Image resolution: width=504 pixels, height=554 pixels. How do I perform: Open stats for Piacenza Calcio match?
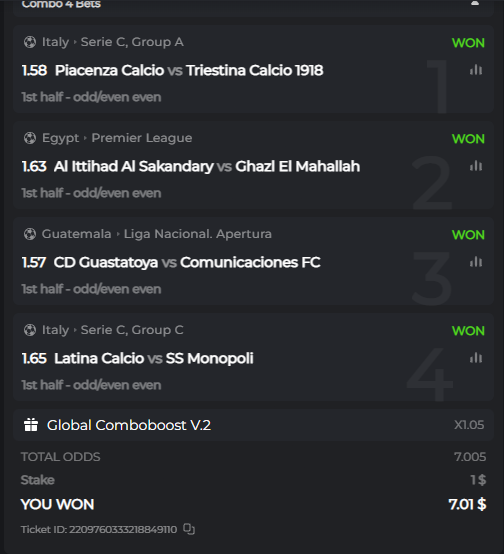(476, 70)
